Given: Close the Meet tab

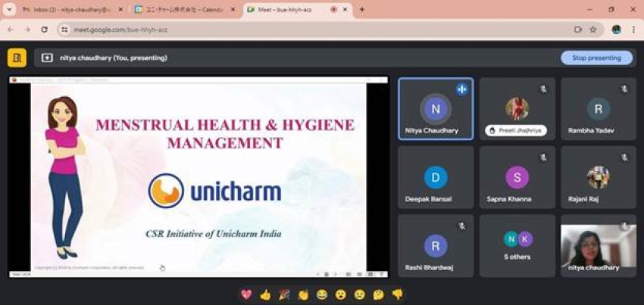Looking at the screenshot, I should (345, 9).
